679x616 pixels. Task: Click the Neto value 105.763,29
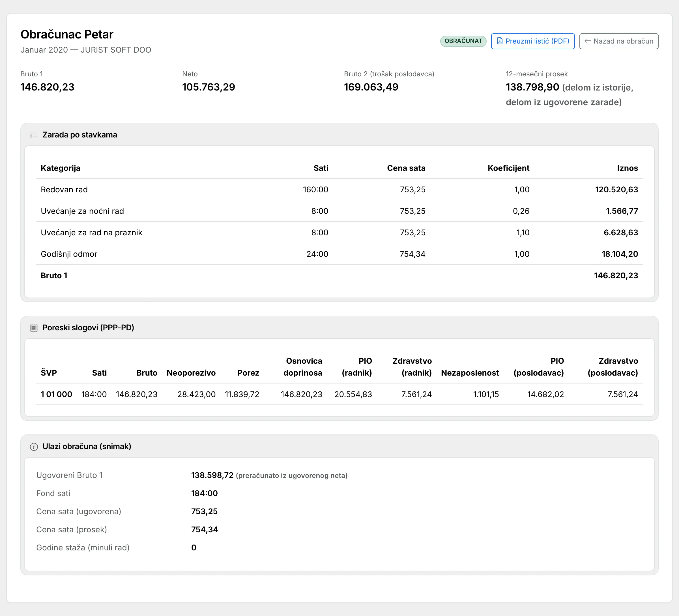click(209, 87)
